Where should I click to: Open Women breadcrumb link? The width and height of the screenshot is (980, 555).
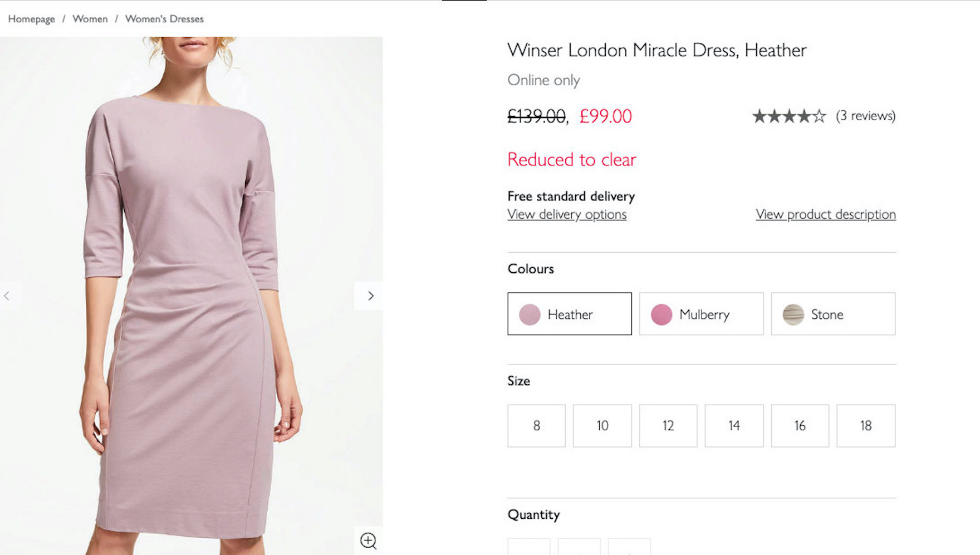pos(90,19)
